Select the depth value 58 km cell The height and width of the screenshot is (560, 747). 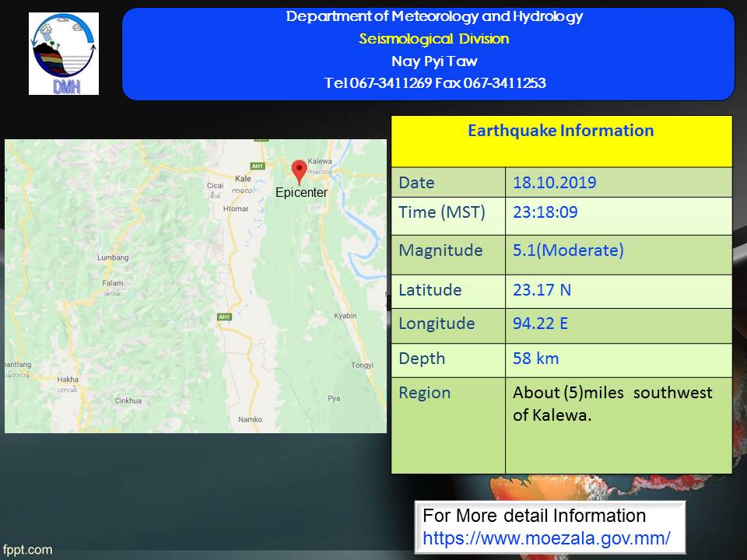[535, 359]
